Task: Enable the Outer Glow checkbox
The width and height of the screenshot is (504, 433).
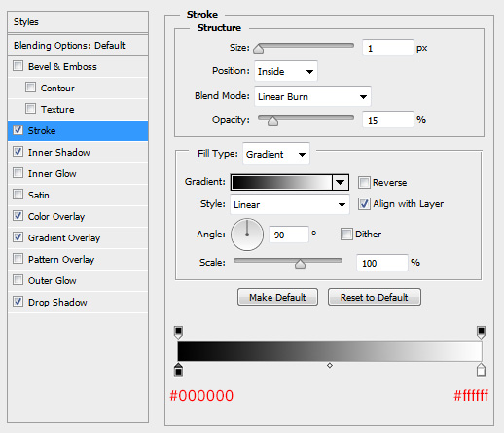Action: coord(18,280)
